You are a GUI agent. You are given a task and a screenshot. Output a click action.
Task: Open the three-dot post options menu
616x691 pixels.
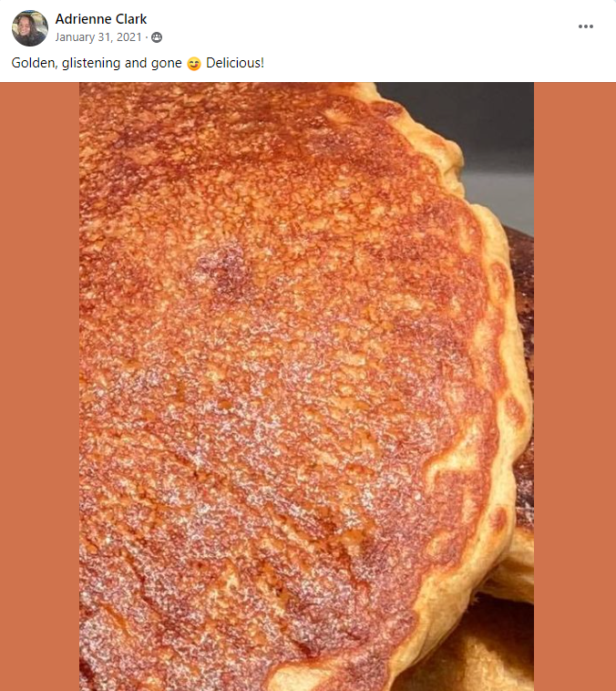[x=586, y=26]
